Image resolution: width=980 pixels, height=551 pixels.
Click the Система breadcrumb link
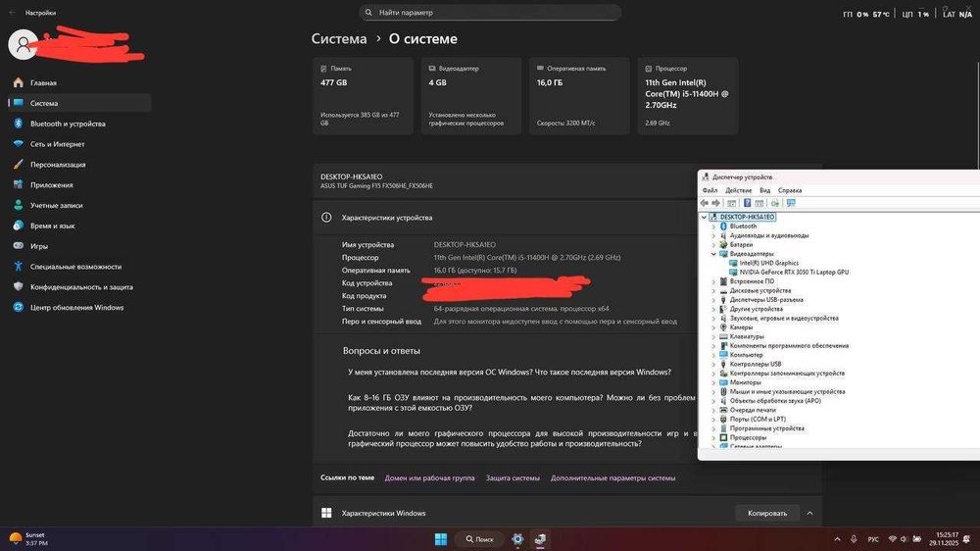click(x=339, y=39)
